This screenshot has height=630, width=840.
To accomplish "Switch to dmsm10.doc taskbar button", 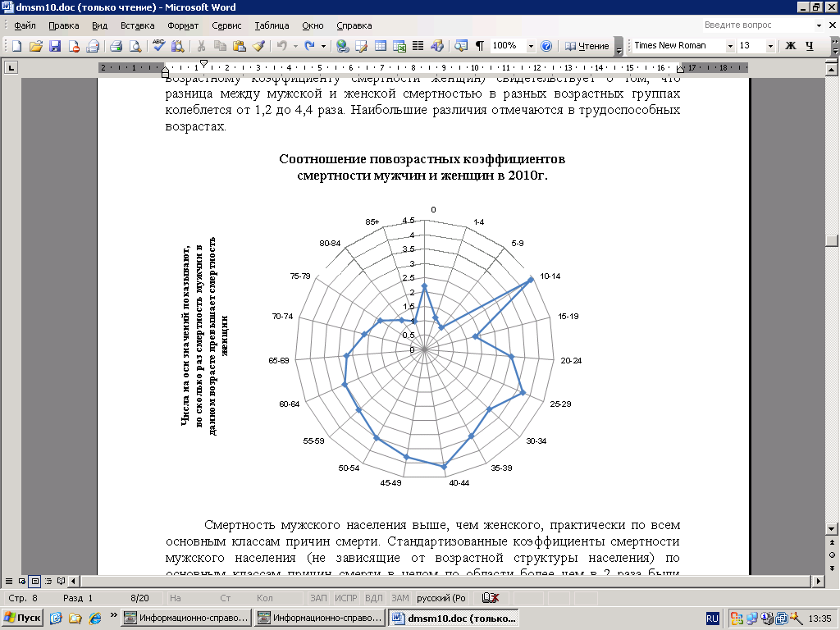I will tap(454, 619).
